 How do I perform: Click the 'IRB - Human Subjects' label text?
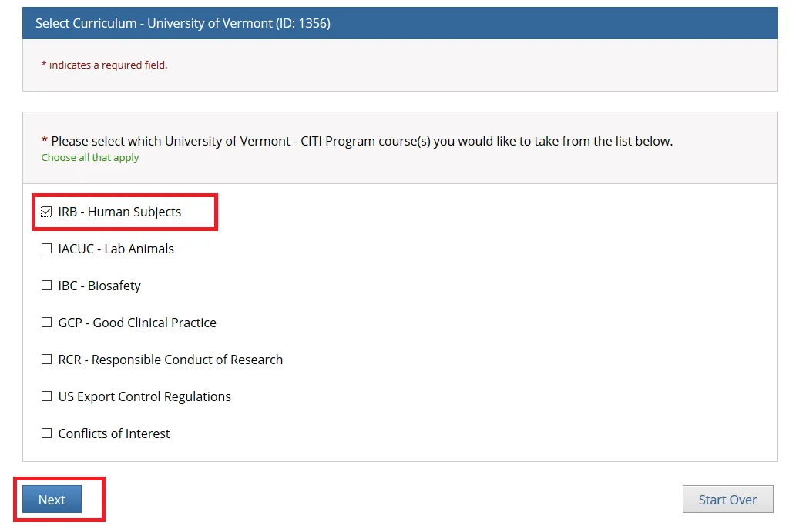pos(119,212)
